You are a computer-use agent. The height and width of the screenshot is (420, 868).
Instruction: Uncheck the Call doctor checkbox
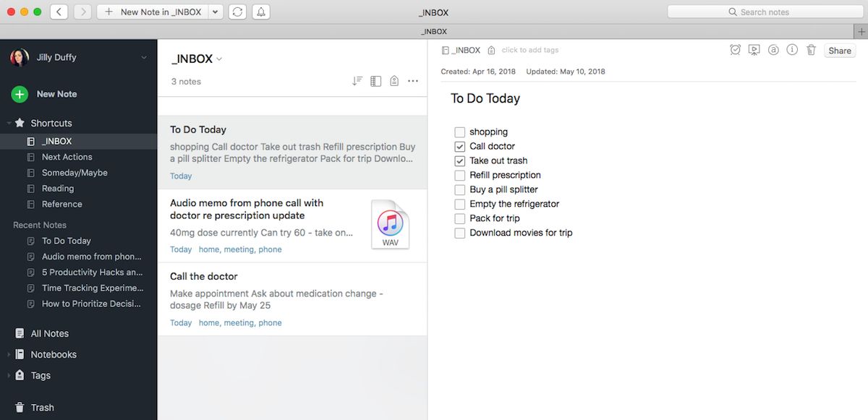coord(459,146)
